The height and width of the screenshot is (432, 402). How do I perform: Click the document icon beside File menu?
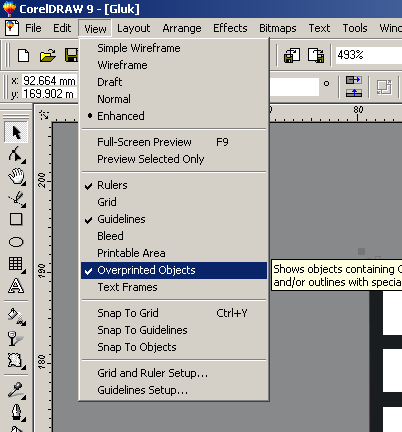(x=12, y=28)
